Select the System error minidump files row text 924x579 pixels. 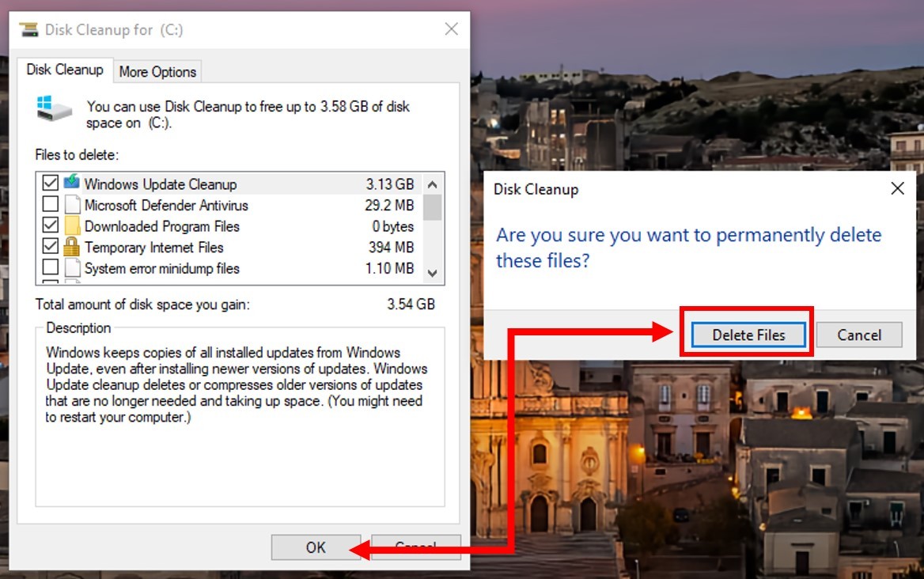click(162, 269)
